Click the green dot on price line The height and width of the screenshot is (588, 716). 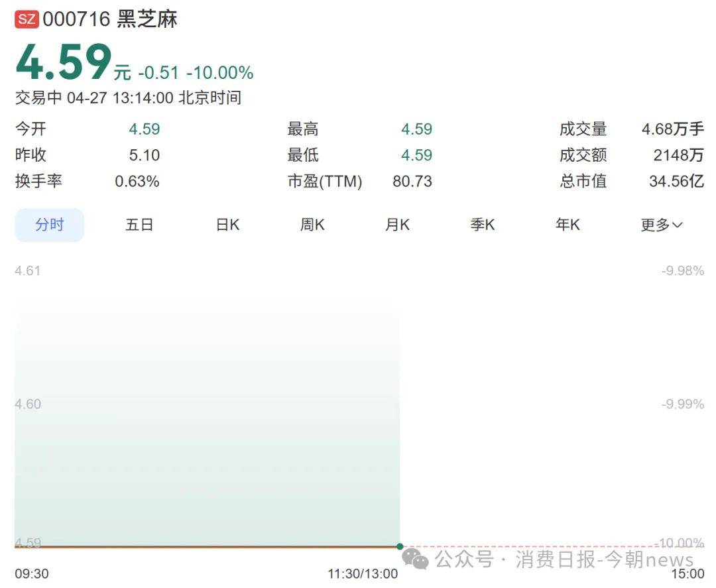pos(400,546)
